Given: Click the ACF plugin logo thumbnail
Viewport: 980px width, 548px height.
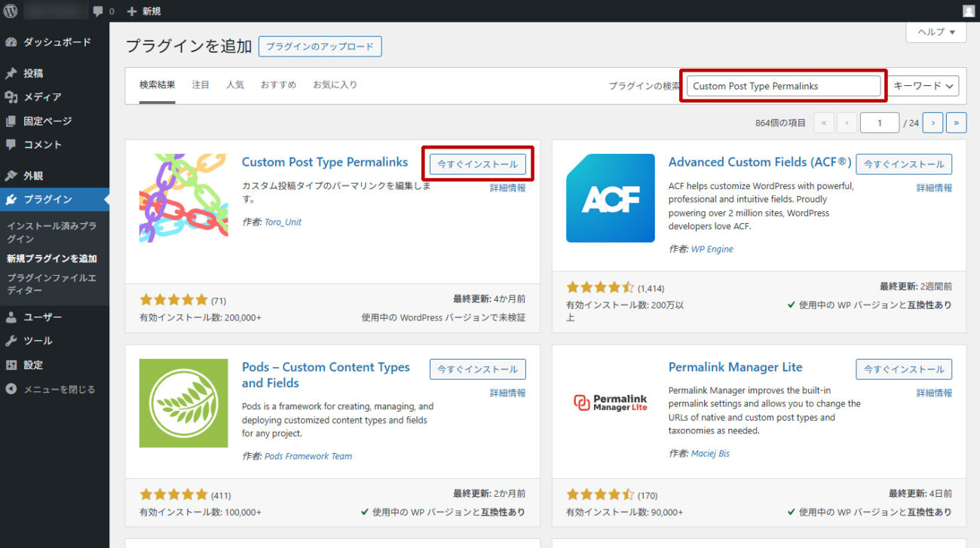Looking at the screenshot, I should coord(611,198).
